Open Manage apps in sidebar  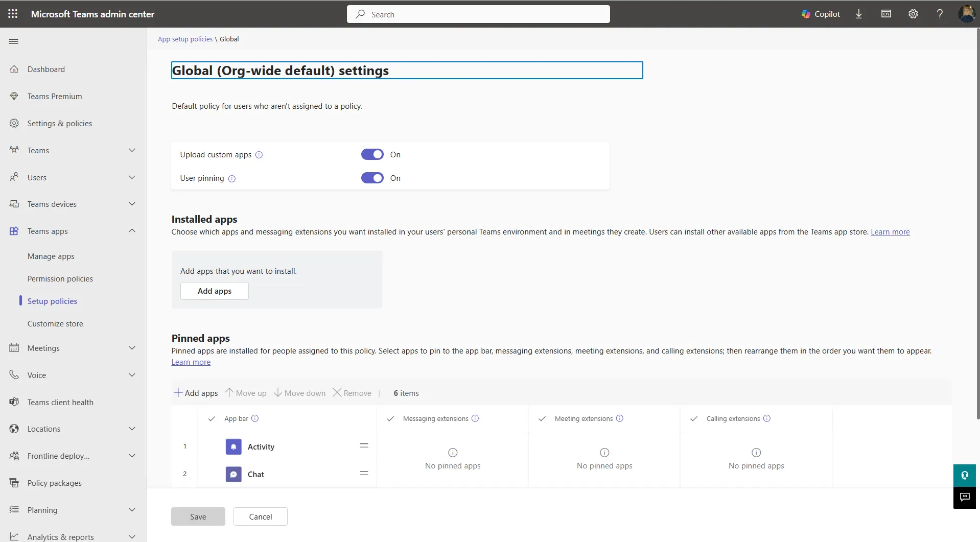click(51, 256)
